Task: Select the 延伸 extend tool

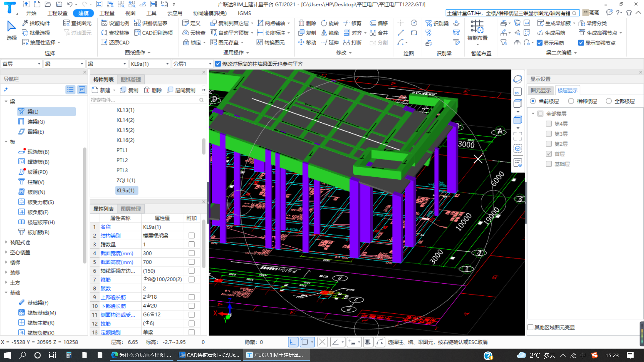Action: point(330,43)
